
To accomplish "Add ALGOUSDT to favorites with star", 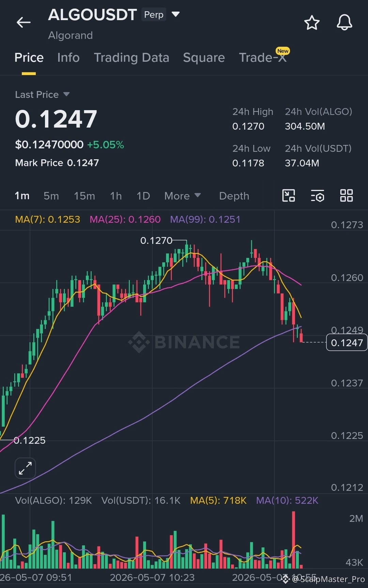I will click(311, 23).
